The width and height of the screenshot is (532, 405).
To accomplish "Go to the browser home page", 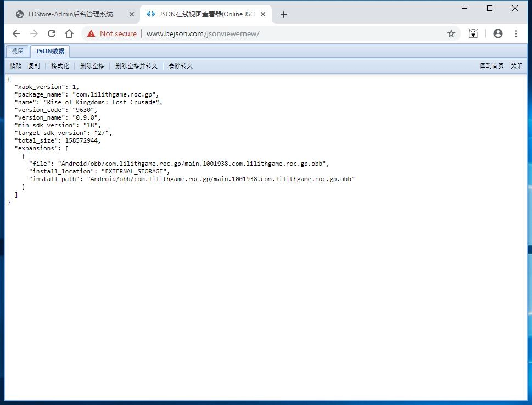I will (x=69, y=33).
